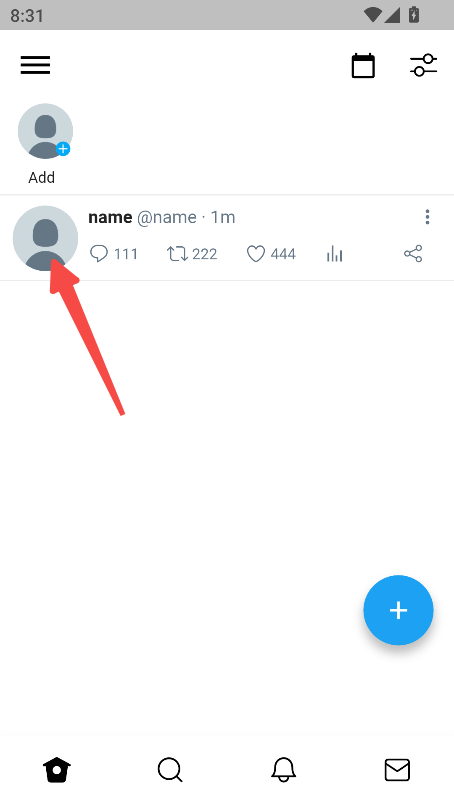Open the calendar icon in top bar
The width and height of the screenshot is (454, 807).
pyautogui.click(x=363, y=66)
